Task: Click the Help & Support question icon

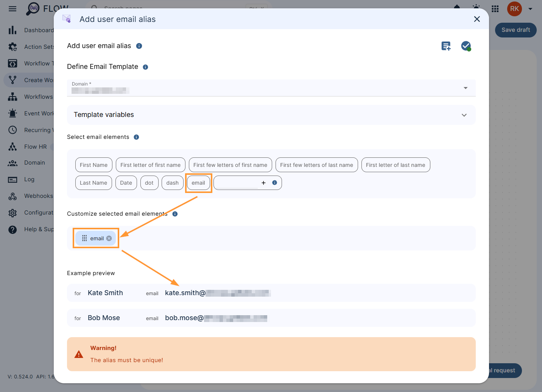Action: point(12,229)
